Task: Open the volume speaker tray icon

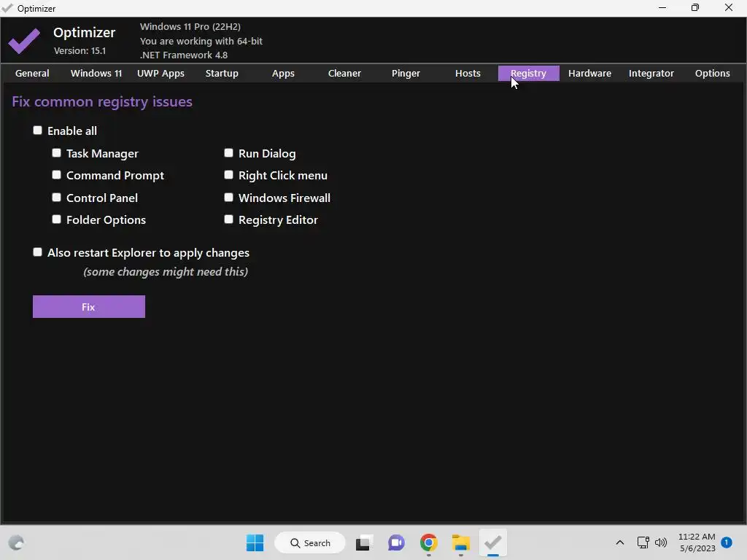Action: point(661,542)
